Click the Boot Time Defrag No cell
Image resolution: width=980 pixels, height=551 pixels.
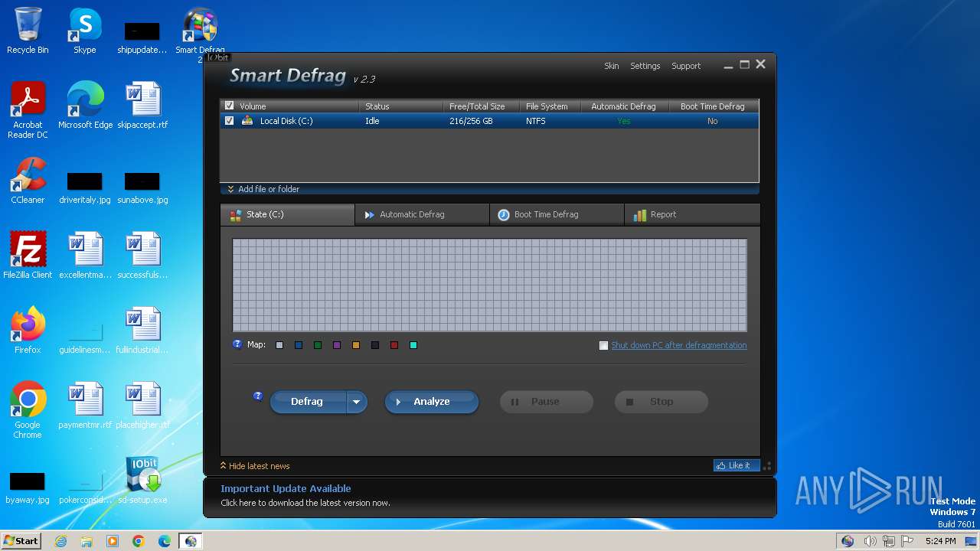(713, 121)
